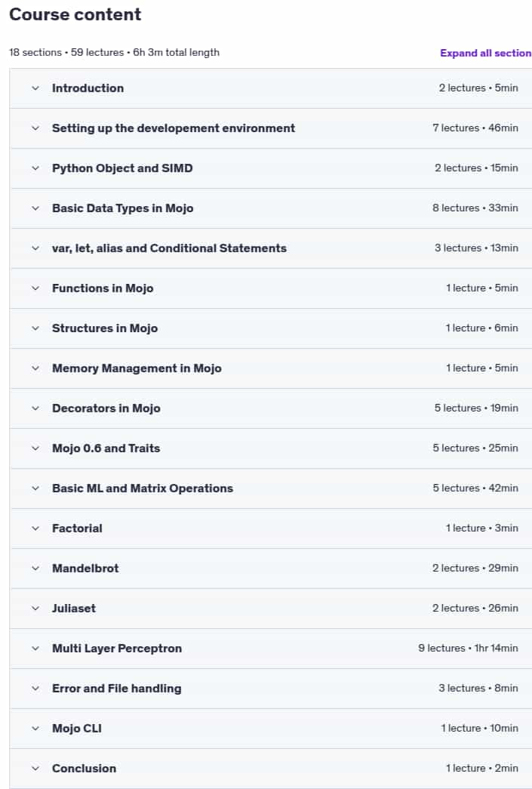
Task: Expand the Factorial section
Action: [270, 529]
